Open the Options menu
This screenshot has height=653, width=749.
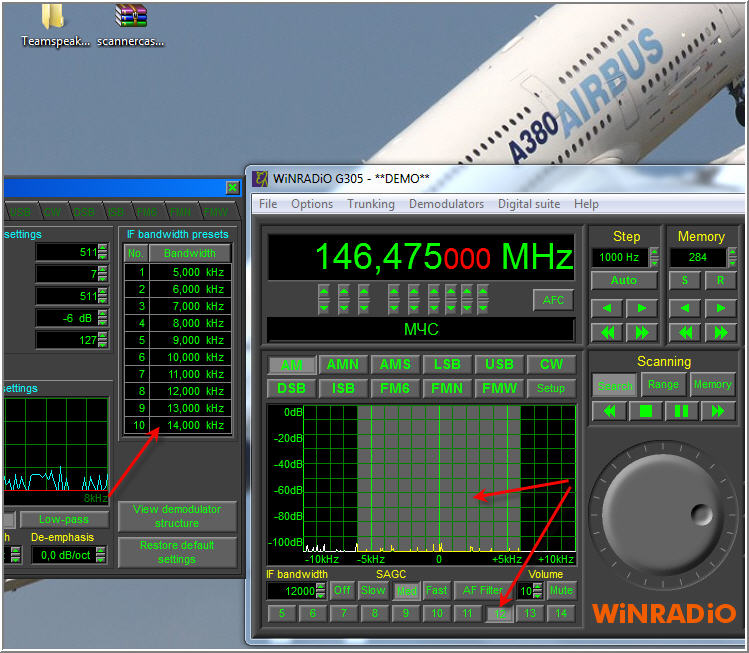[x=312, y=204]
